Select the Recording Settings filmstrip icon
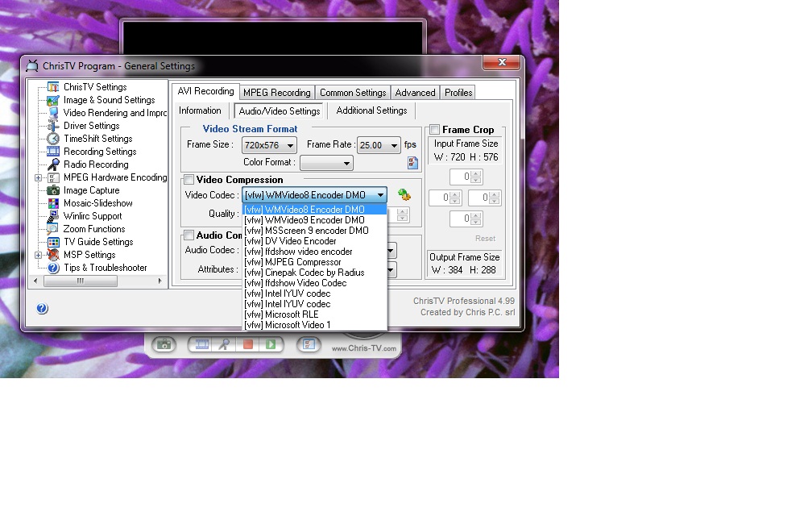 pyautogui.click(x=53, y=152)
